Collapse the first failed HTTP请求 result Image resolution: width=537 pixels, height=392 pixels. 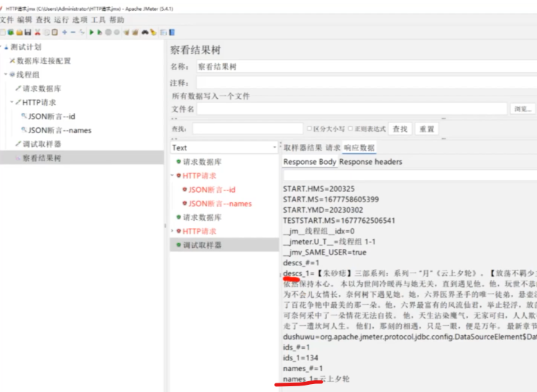(173, 176)
